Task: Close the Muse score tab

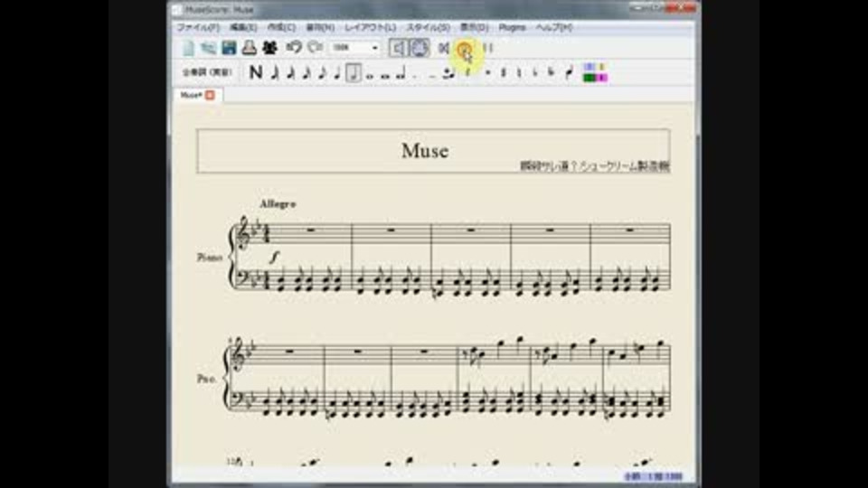Action: (x=210, y=95)
